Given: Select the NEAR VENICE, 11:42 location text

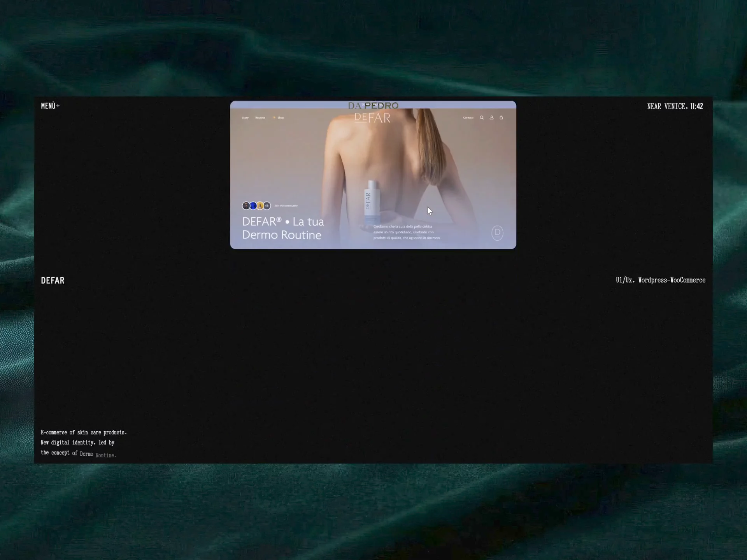Looking at the screenshot, I should click(x=675, y=106).
